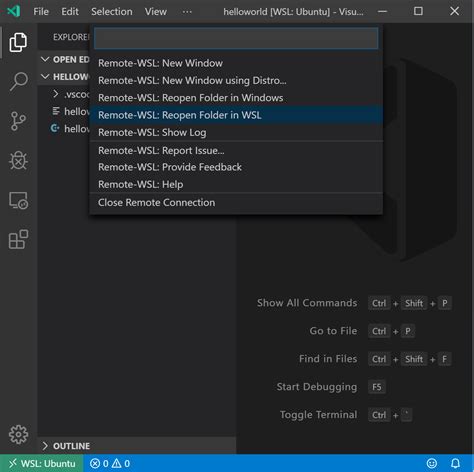
Task: Maximize the VS Code window
Action: pos(418,11)
